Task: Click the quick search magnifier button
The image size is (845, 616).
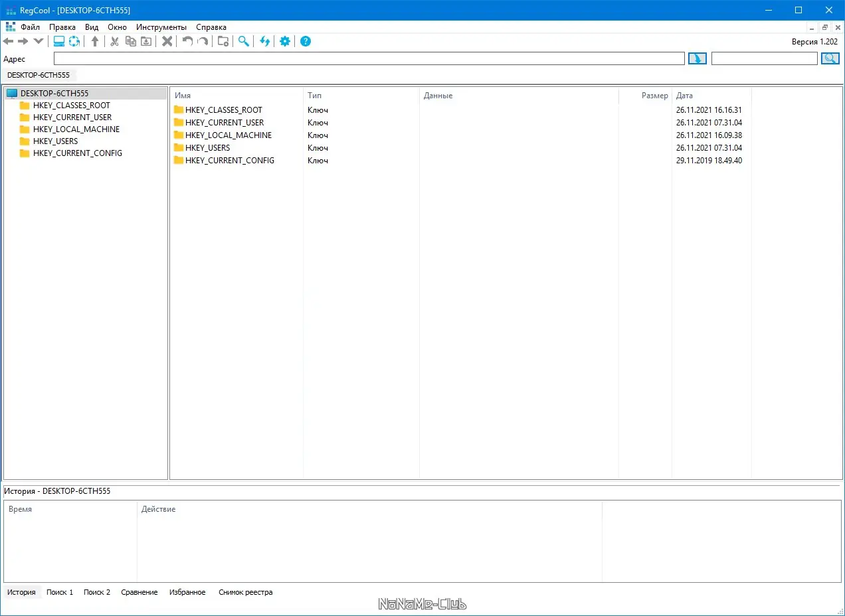Action: (830, 58)
